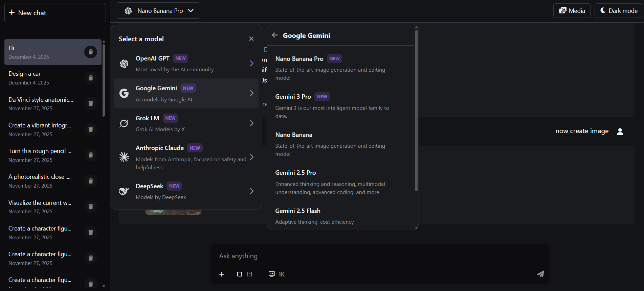The image size is (644, 291).
Task: Expand the Google Gemini chevron
Action: click(x=252, y=93)
